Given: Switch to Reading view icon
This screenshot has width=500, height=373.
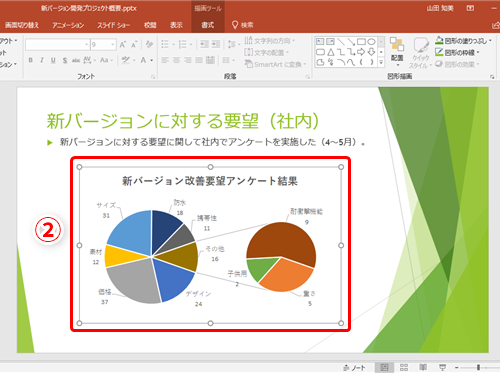Looking at the screenshot, I should (x=423, y=367).
